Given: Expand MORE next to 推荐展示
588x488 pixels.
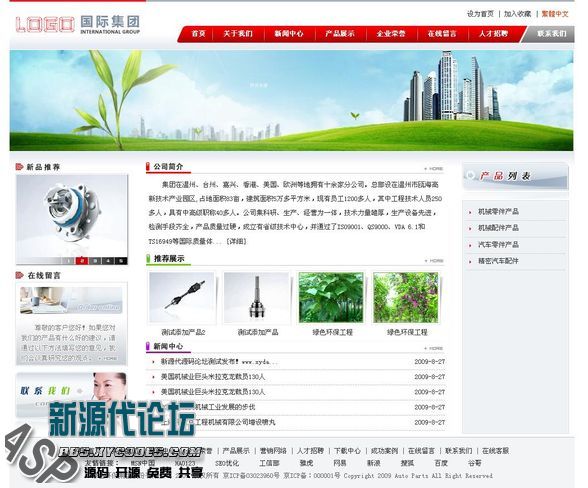Looking at the screenshot, I should pos(434,260).
